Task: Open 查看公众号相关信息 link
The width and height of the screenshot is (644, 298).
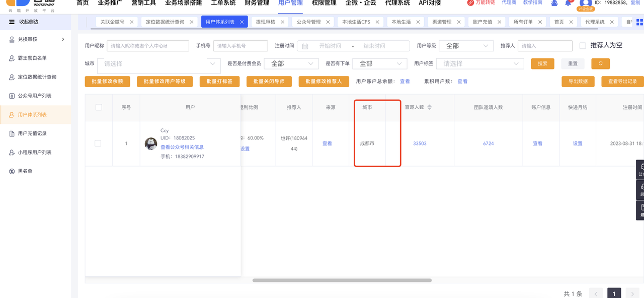Action: [182, 147]
